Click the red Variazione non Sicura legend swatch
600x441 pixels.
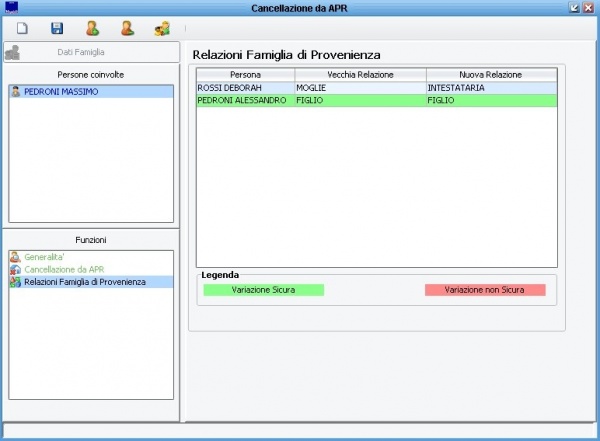[x=485, y=290]
